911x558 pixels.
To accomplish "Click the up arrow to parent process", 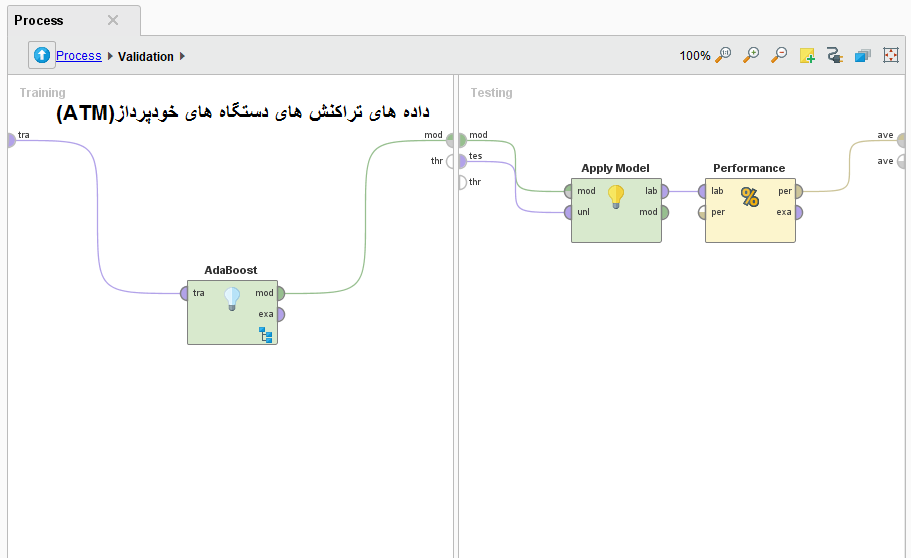I will (x=41, y=56).
